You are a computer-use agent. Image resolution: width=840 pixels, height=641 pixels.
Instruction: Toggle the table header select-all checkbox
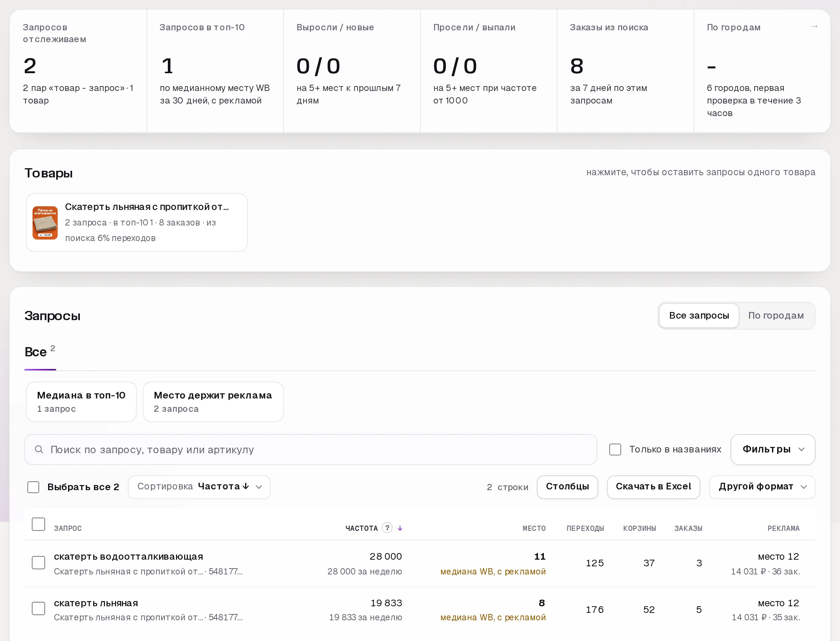tap(38, 524)
